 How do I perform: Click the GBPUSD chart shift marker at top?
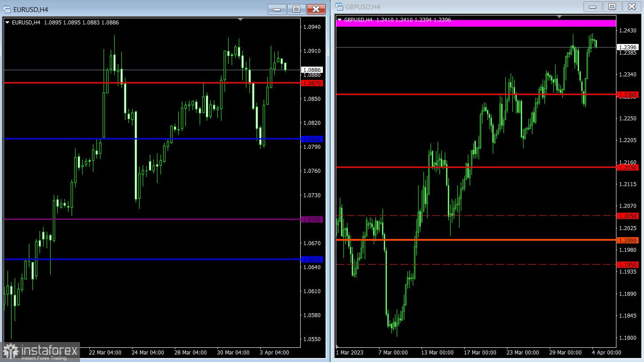(559, 16)
